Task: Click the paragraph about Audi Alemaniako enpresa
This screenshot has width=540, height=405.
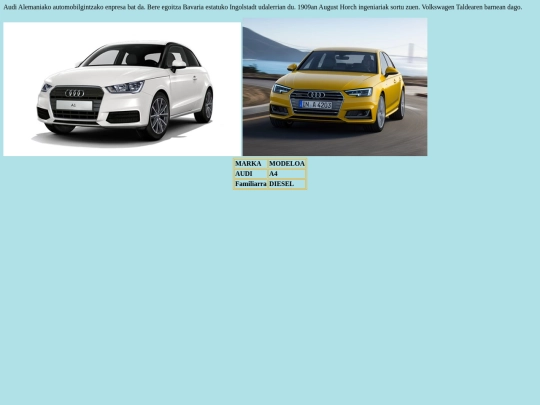Action: [263, 7]
